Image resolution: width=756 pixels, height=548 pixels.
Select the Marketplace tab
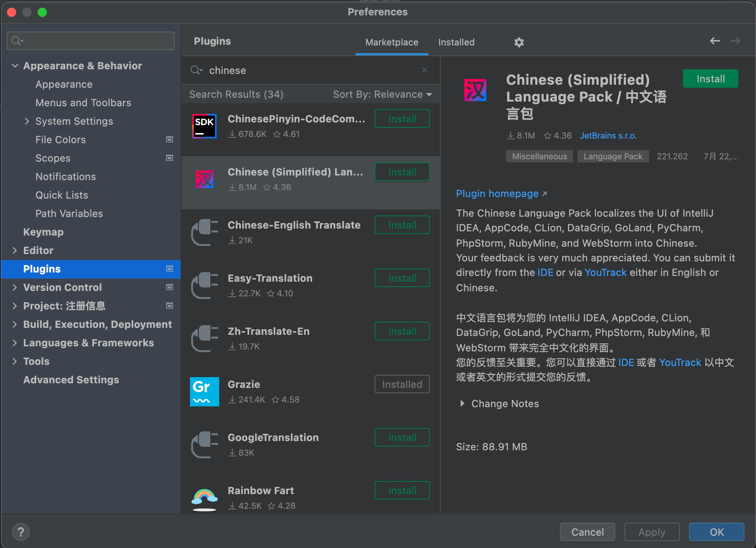coord(391,42)
